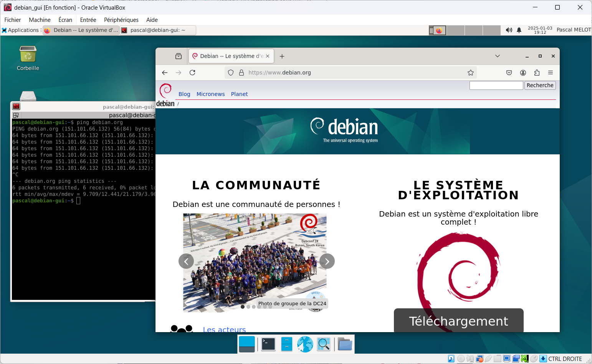The width and height of the screenshot is (592, 364).
Task: Open the Firefox account icon
Action: click(523, 73)
